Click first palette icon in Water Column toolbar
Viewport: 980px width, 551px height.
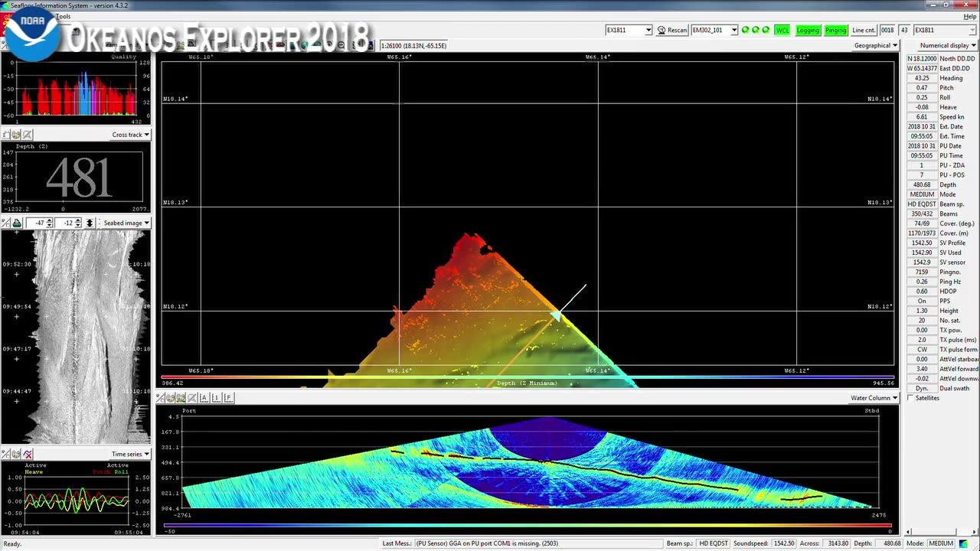tap(171, 398)
